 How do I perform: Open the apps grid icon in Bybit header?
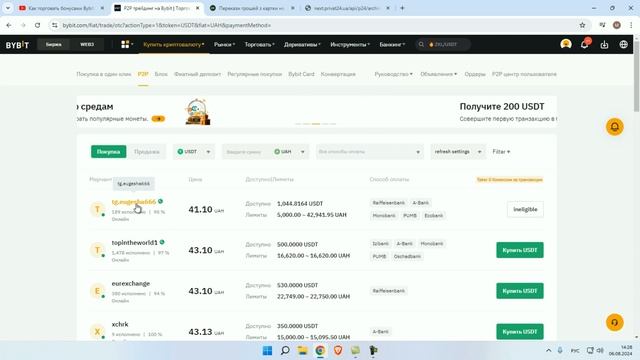pos(125,44)
